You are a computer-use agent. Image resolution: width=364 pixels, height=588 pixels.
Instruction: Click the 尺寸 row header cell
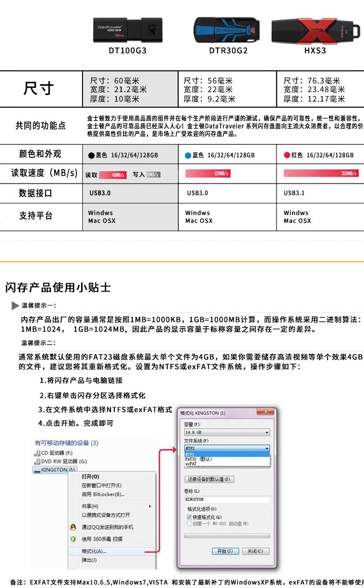tap(41, 89)
